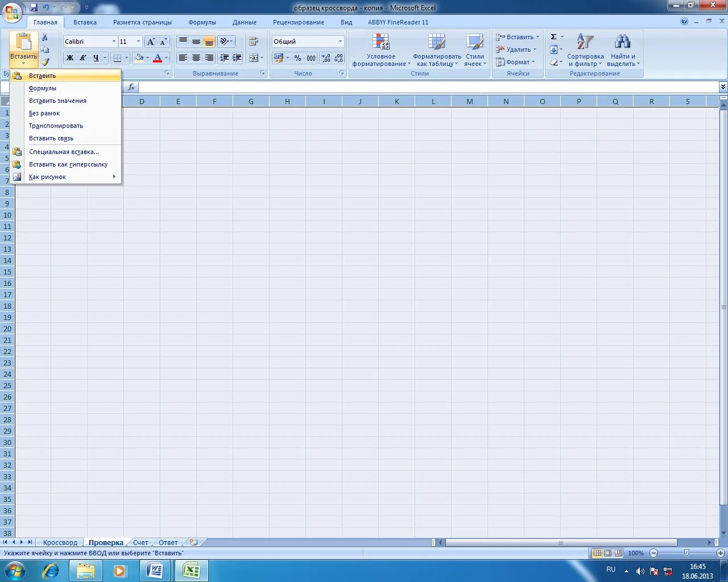The image size is (728, 582).
Task: Choose Формулы in paste menu
Action: click(65, 88)
